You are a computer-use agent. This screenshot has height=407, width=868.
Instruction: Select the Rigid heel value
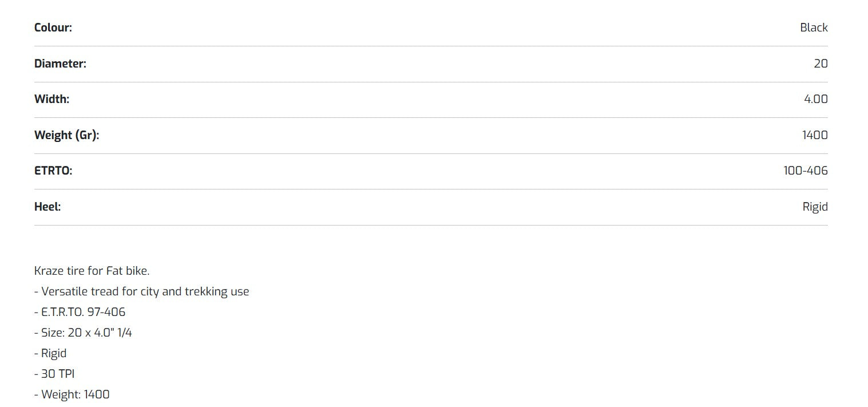coord(815,207)
